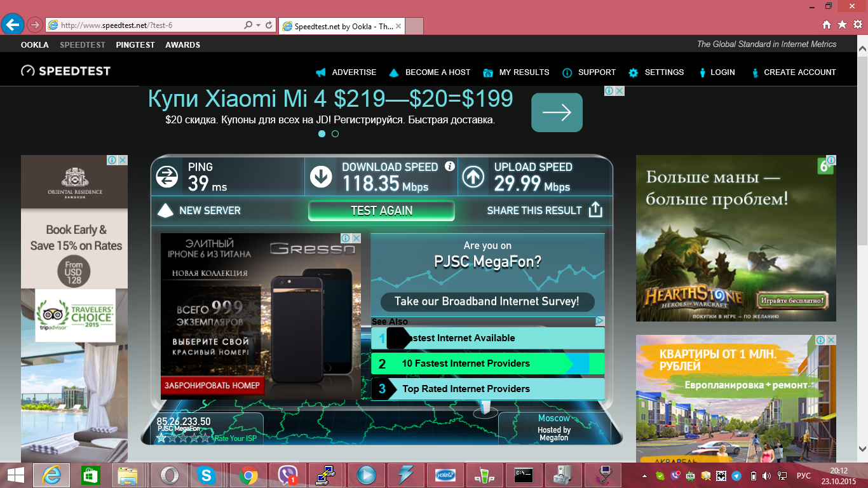Open the Windows Start button
The image size is (868, 488).
[x=15, y=475]
